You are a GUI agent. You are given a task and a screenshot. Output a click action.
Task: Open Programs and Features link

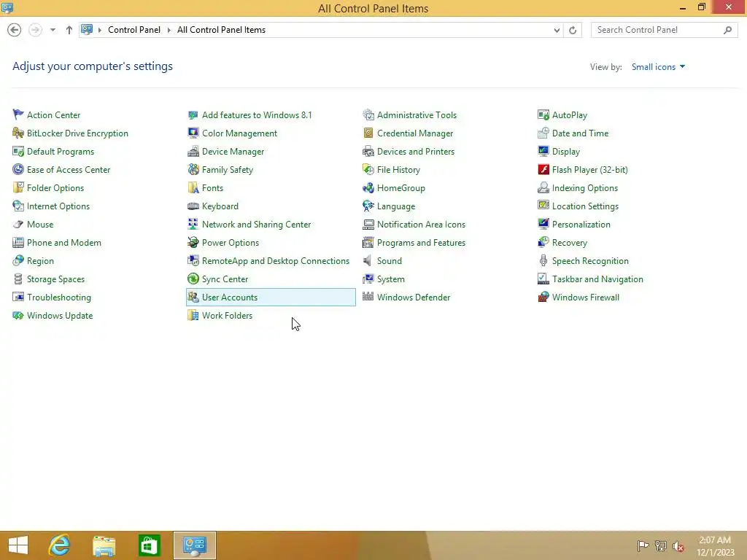pyautogui.click(x=421, y=242)
